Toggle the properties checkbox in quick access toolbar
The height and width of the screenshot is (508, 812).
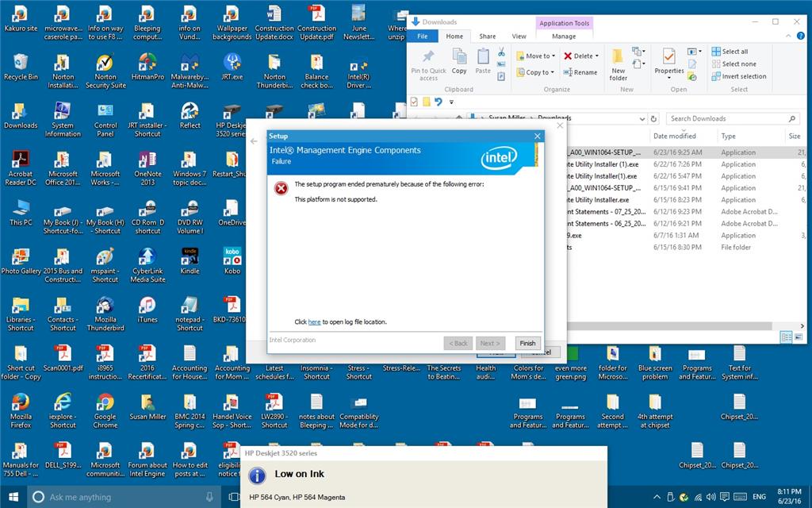(x=414, y=102)
